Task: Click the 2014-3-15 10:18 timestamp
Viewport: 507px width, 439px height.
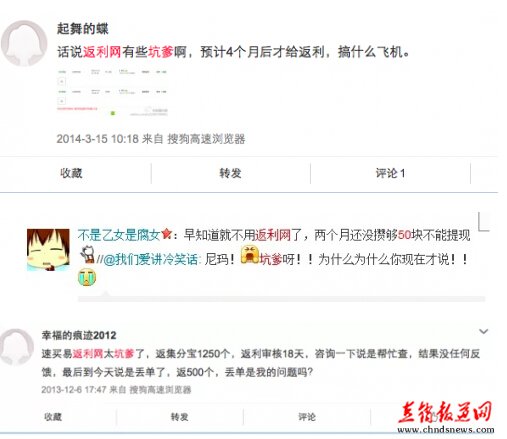Action: pos(97,139)
